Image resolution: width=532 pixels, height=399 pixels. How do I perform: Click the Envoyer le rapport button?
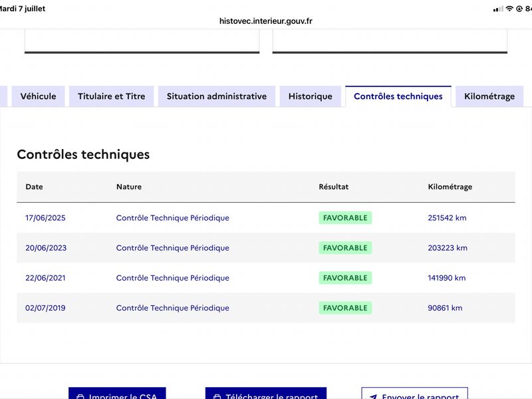point(414,393)
